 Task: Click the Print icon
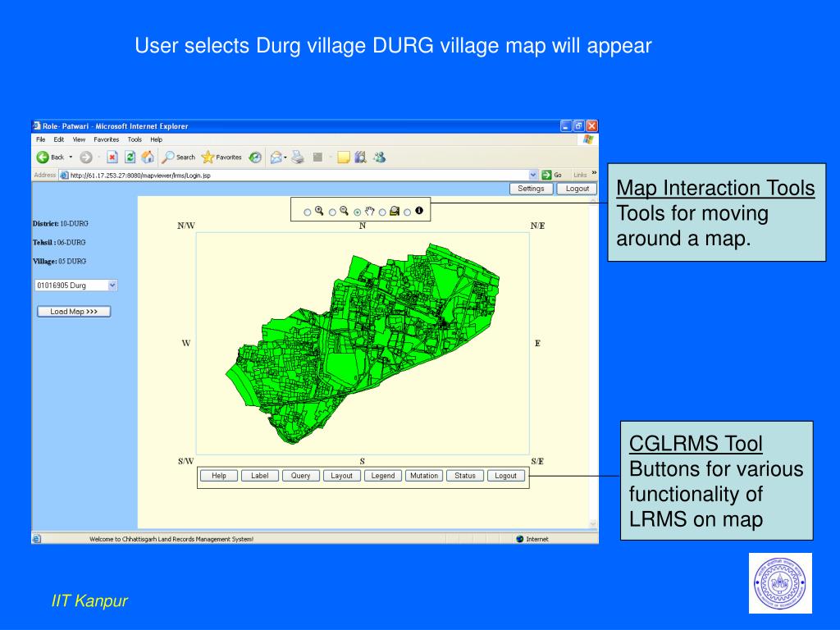(x=298, y=157)
